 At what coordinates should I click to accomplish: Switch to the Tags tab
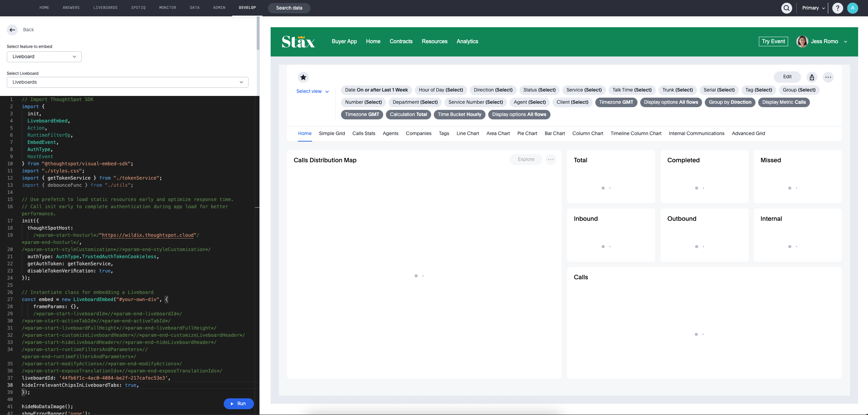click(444, 134)
